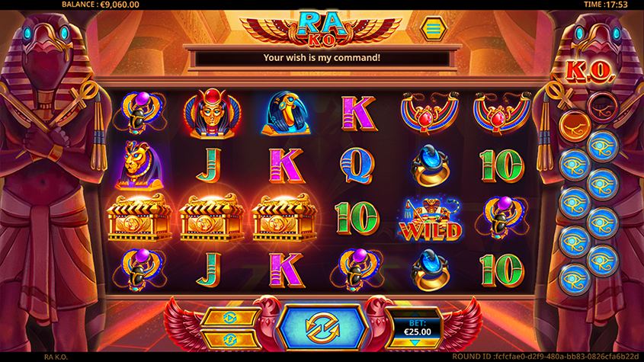Click the Round ID text
Screen dimensions: 644x362
(546, 356)
